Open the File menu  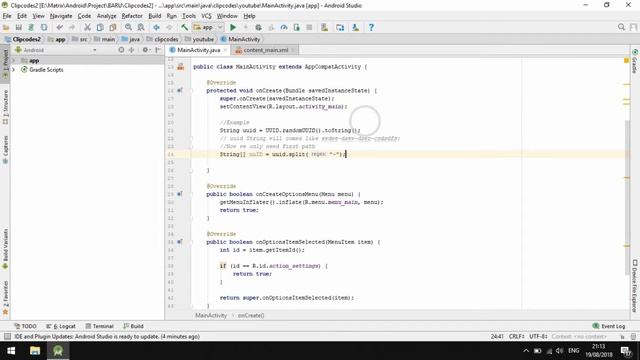pyautogui.click(x=7, y=16)
